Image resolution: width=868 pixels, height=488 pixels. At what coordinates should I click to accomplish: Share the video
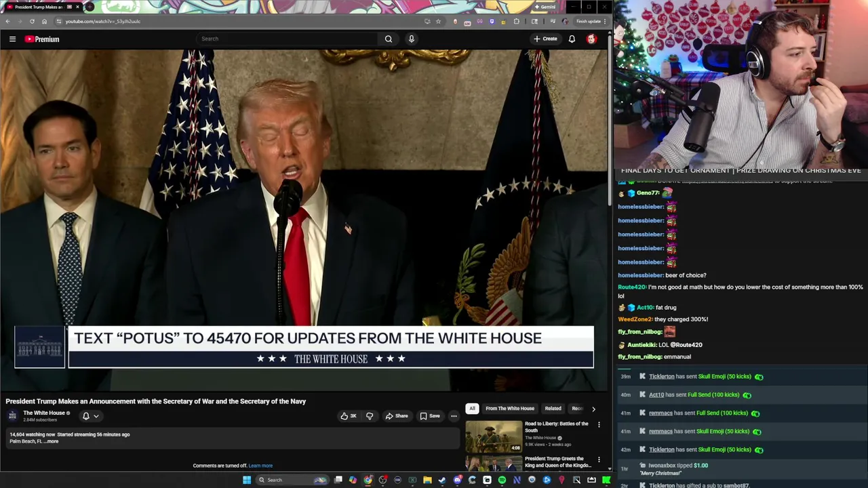tap(397, 416)
